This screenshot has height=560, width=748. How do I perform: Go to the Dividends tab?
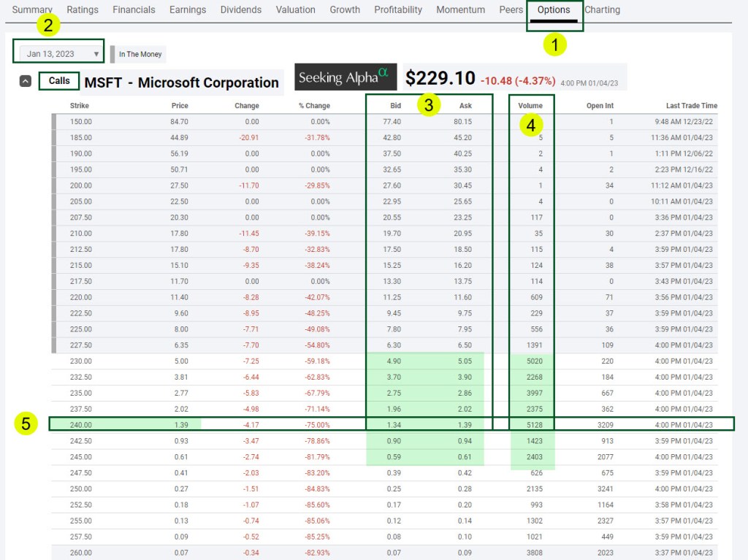pyautogui.click(x=240, y=10)
